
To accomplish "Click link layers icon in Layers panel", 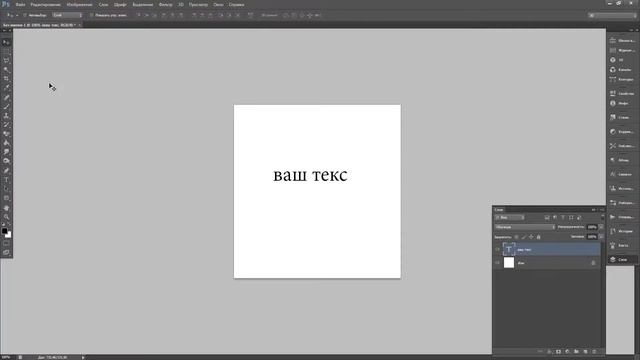I will [x=540, y=351].
